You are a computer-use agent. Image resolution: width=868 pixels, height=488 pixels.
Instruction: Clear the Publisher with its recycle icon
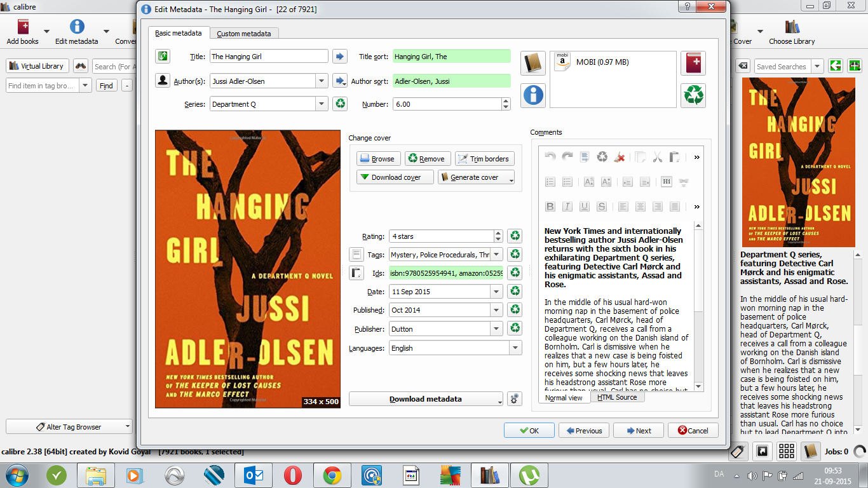pos(515,329)
